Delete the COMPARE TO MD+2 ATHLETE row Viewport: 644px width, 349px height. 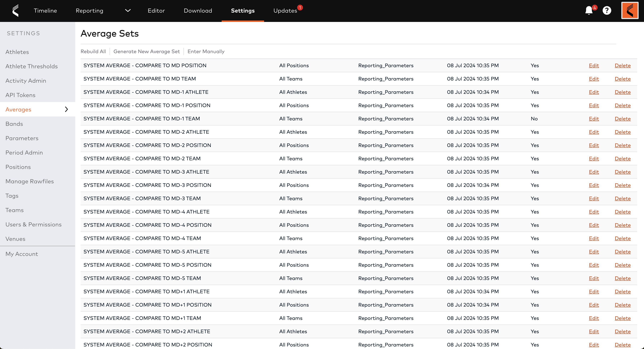pyautogui.click(x=622, y=332)
